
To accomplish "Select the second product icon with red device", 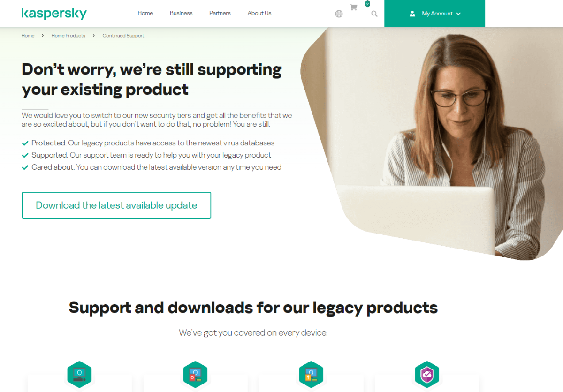I will [195, 374].
